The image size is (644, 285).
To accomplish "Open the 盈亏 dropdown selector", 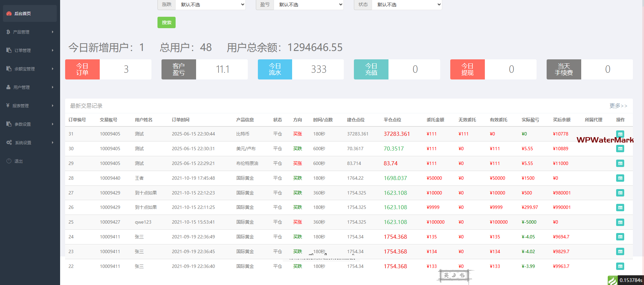I will point(309,5).
